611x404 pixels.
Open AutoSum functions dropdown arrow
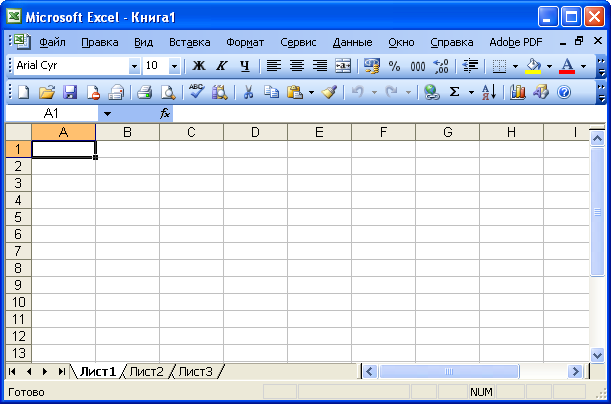point(471,93)
